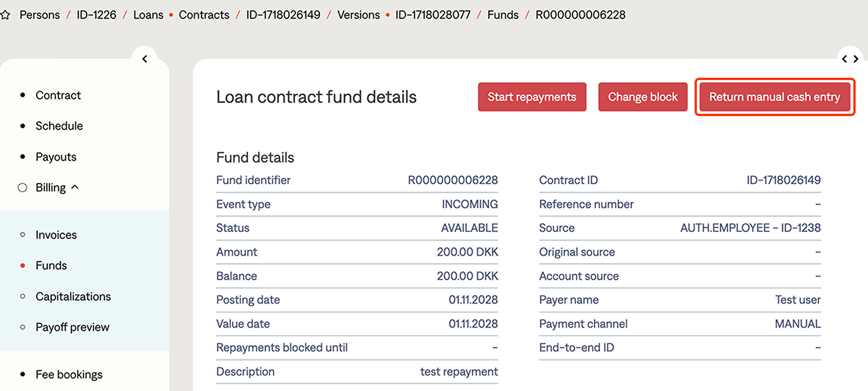Click the Billing radio circle icon
Image resolution: width=868 pixels, height=391 pixels.
[x=23, y=188]
